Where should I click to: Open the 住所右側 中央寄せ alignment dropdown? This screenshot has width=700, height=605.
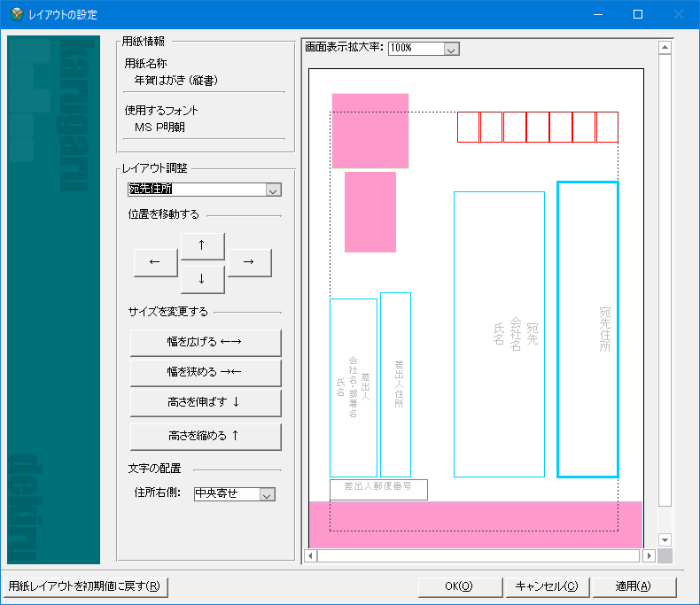[267, 494]
